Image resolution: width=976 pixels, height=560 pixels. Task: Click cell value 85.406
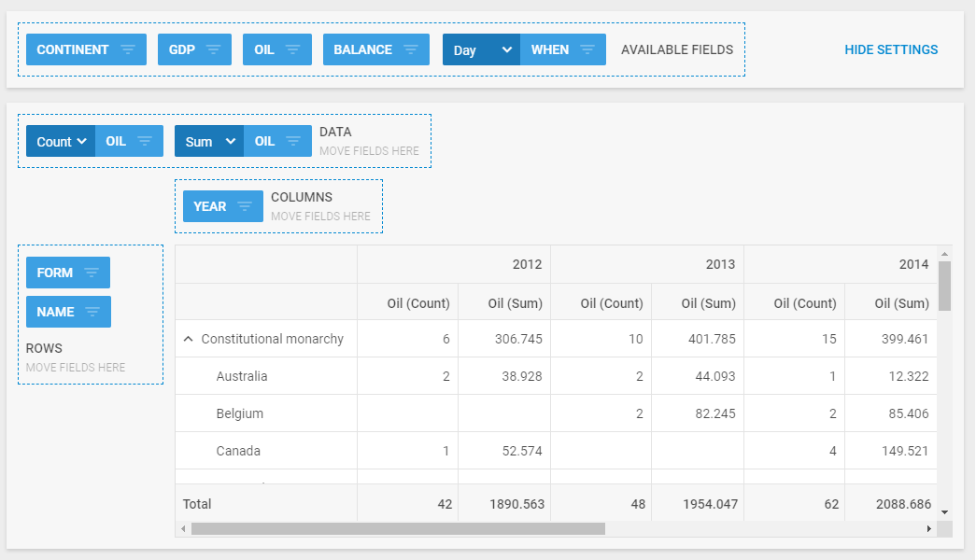click(909, 413)
